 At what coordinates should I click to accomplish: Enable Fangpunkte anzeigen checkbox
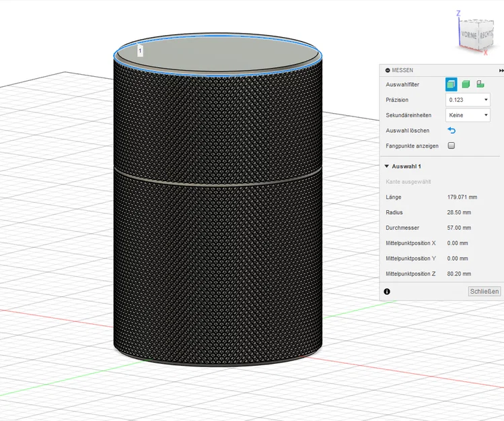pos(452,145)
